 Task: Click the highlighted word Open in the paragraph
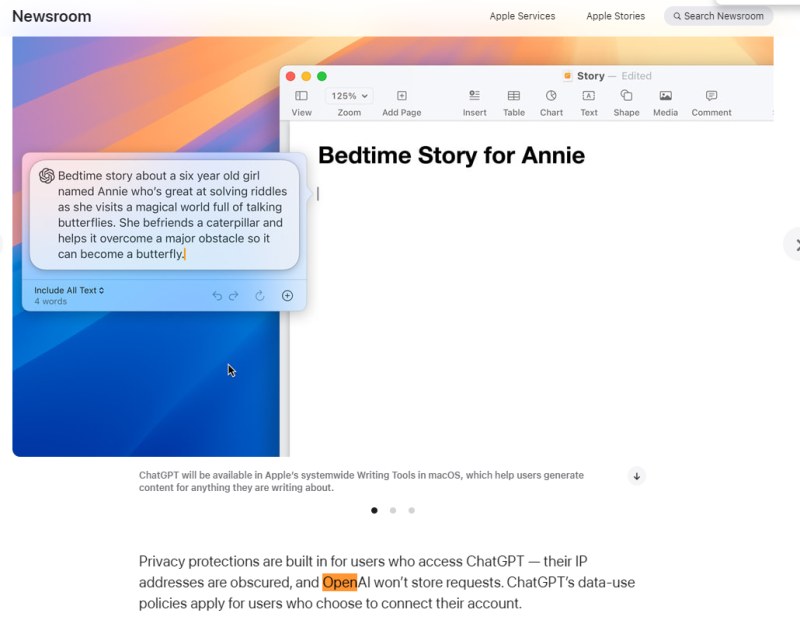(x=340, y=582)
